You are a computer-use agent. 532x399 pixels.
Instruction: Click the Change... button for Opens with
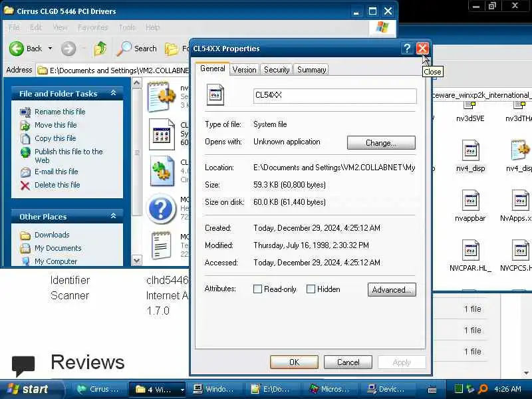click(381, 143)
